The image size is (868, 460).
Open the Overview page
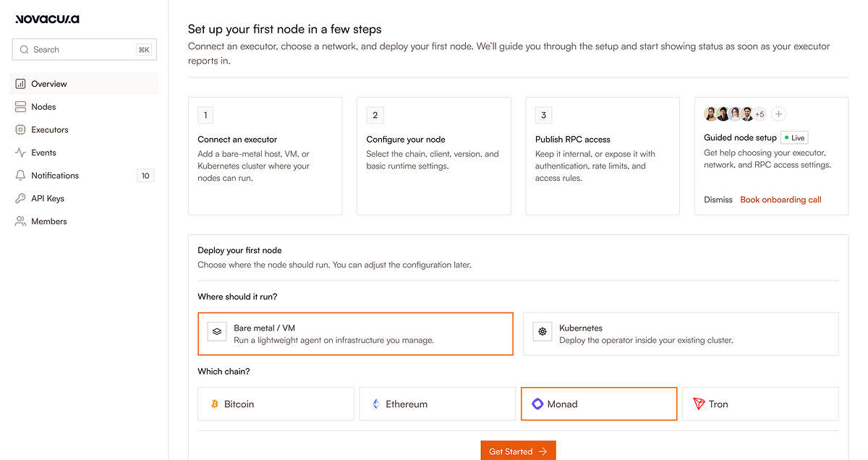tap(84, 84)
